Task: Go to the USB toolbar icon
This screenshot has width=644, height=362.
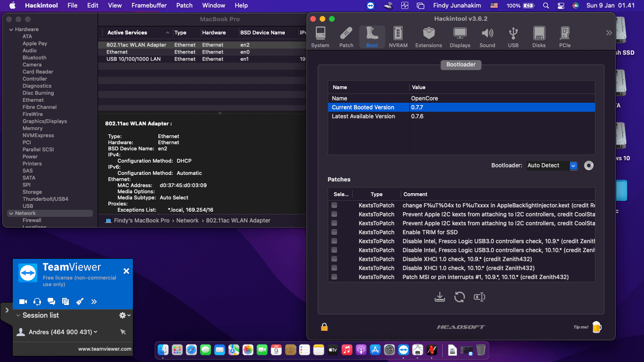Action: (x=513, y=37)
